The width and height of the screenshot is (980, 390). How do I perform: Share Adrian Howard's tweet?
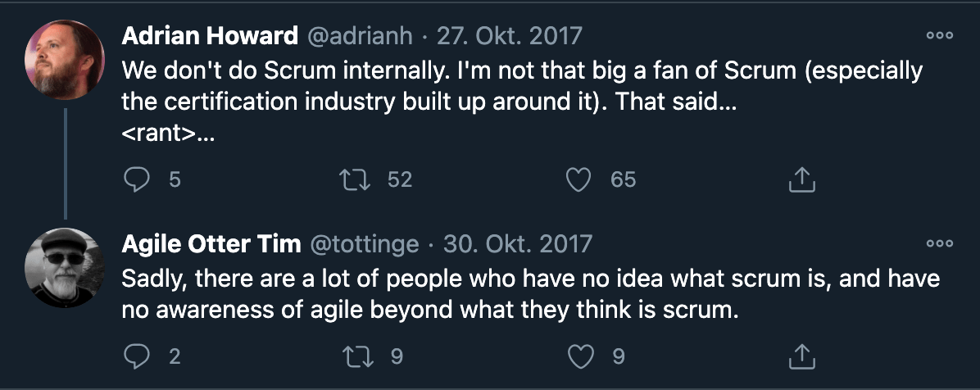(801, 179)
